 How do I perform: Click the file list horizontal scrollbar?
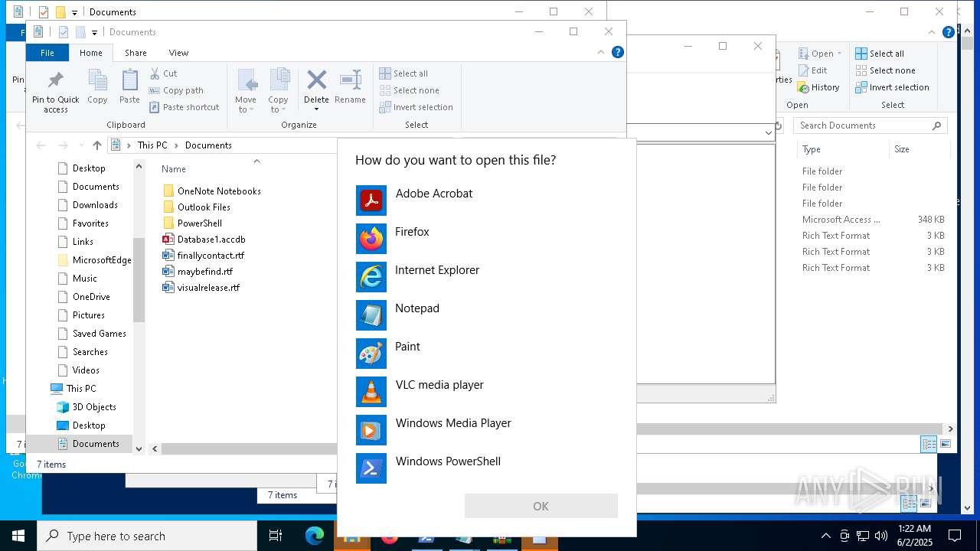tap(249, 449)
